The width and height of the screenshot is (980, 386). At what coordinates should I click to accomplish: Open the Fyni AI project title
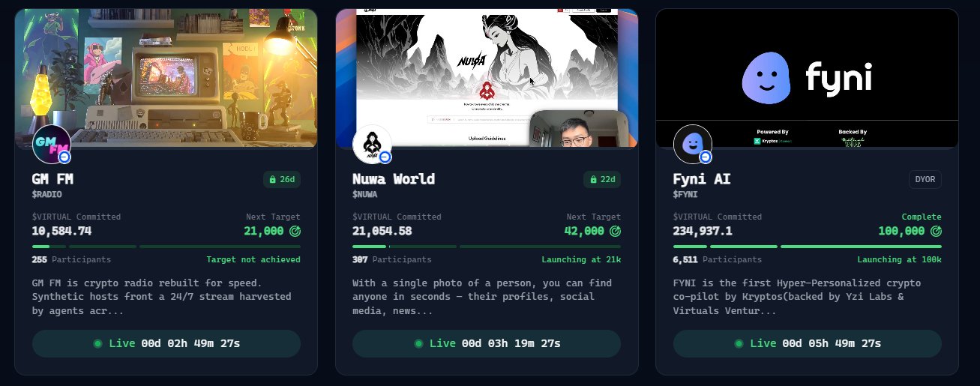(x=702, y=179)
